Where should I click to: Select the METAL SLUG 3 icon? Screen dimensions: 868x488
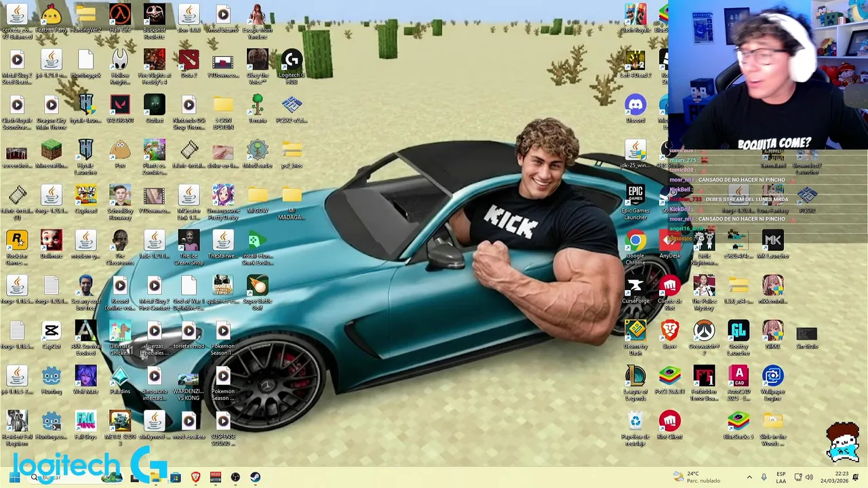click(120, 428)
